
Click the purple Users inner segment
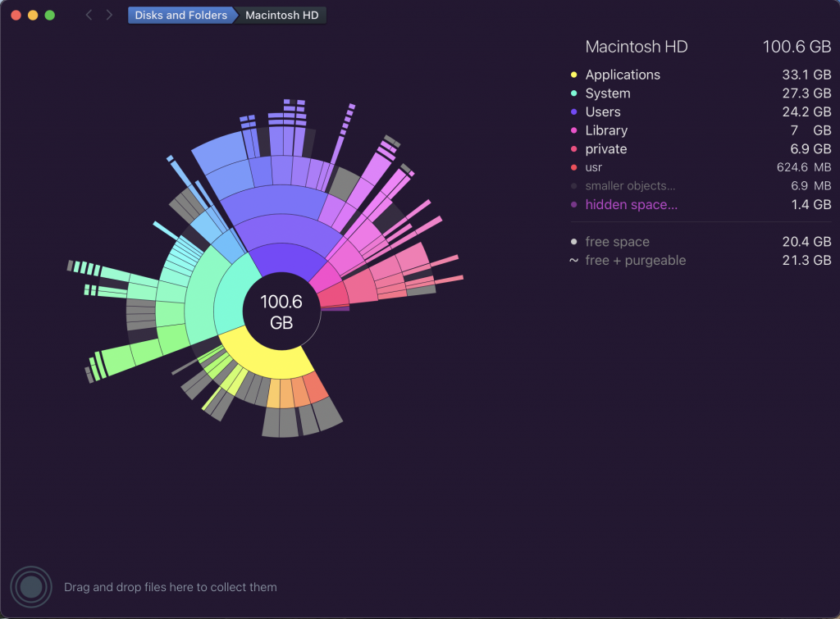tap(286, 258)
